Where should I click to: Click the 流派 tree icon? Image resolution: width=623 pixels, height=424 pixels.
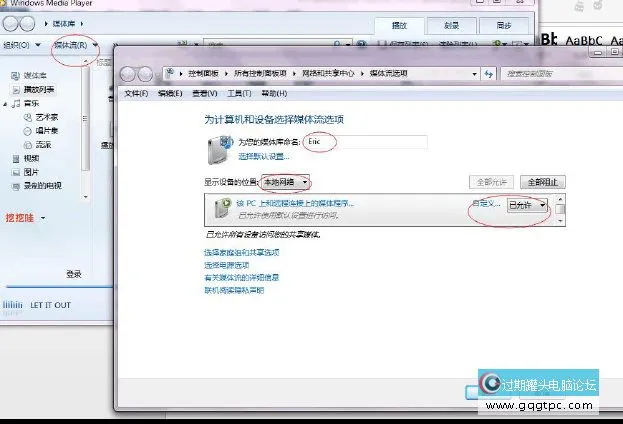[27, 145]
